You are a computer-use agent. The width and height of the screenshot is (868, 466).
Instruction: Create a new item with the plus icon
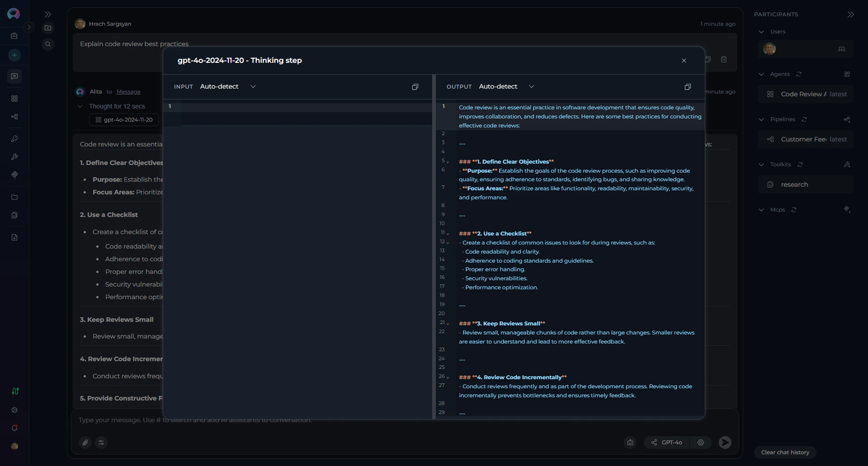[x=14, y=55]
